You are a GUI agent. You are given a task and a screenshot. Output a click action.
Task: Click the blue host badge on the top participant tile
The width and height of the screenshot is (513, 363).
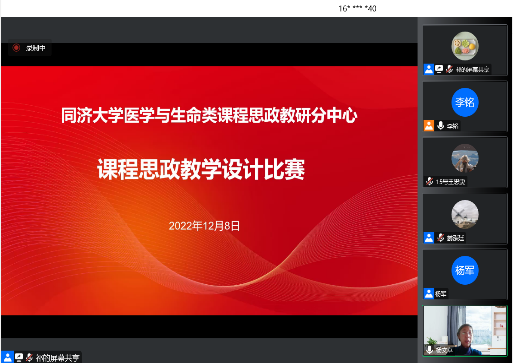tap(429, 69)
